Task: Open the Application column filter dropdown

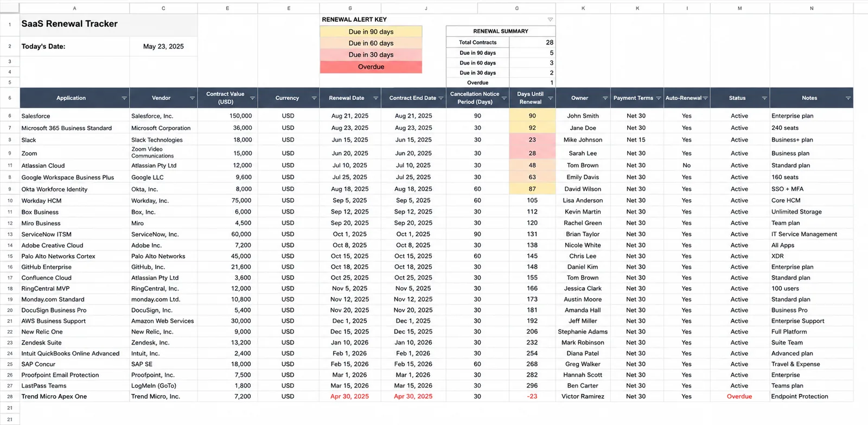Action: [x=124, y=98]
